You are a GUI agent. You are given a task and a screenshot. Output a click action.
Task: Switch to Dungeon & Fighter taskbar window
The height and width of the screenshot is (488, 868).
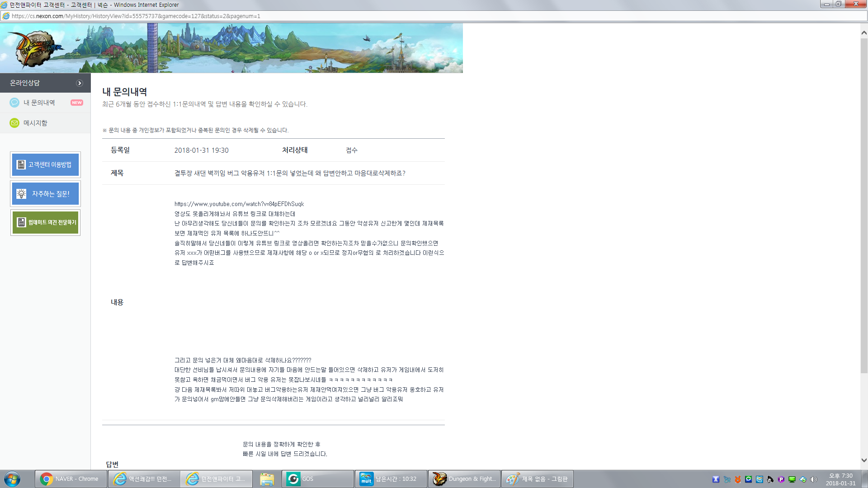[x=464, y=479]
